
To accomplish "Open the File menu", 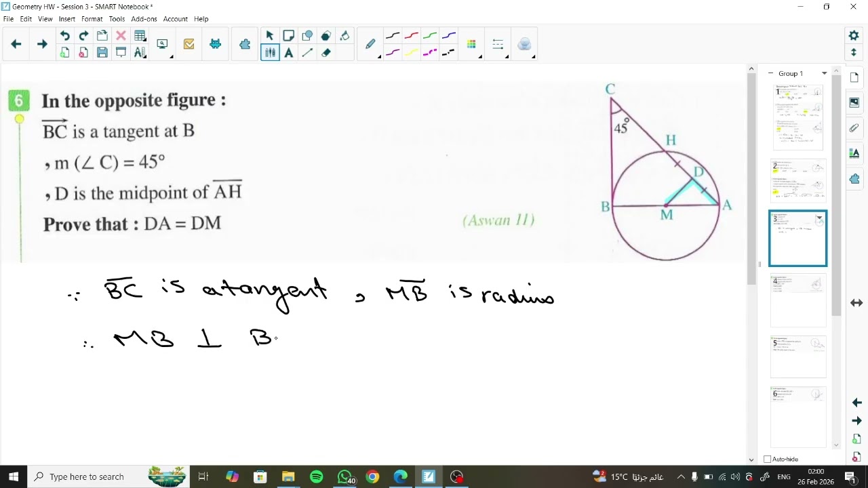I will pos(8,19).
